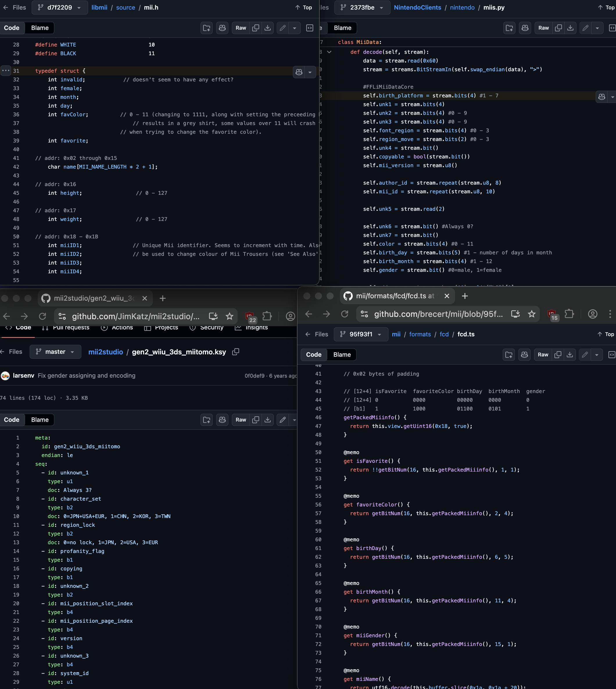Open symbols panel in mii.h toolbar
616x689 pixels.
(x=309, y=28)
